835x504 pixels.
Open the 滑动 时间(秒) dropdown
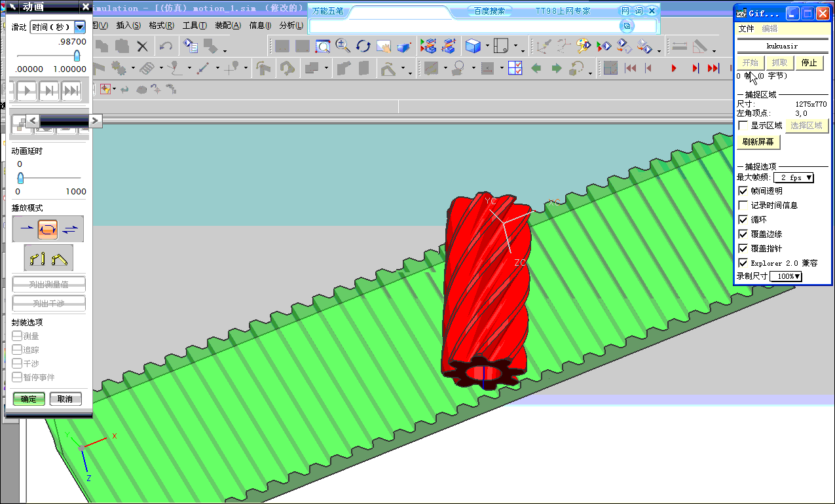[80, 27]
